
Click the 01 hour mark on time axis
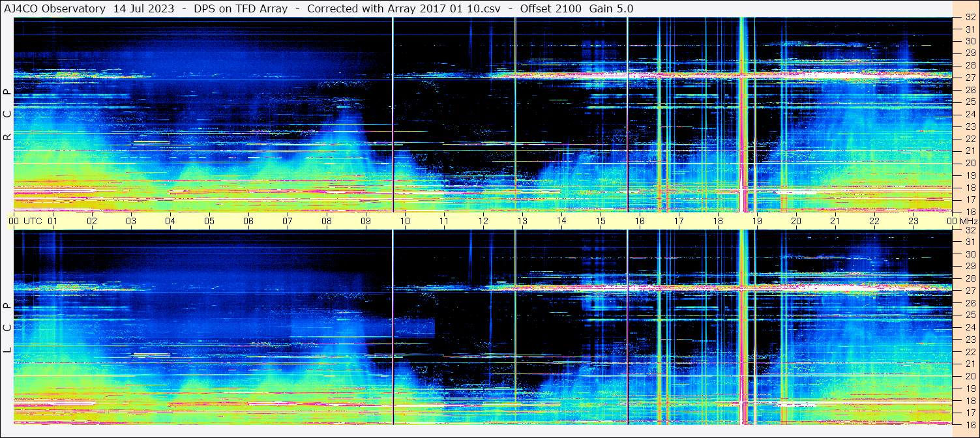coord(53,221)
